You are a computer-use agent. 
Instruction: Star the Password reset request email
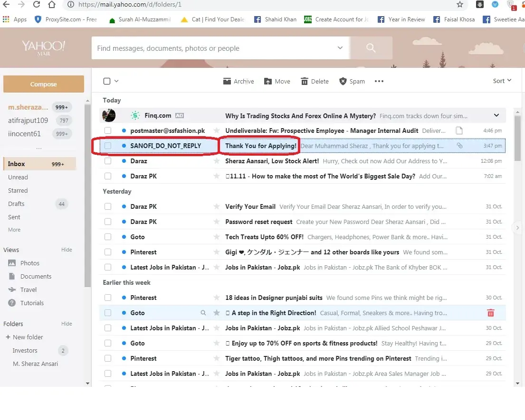click(217, 222)
